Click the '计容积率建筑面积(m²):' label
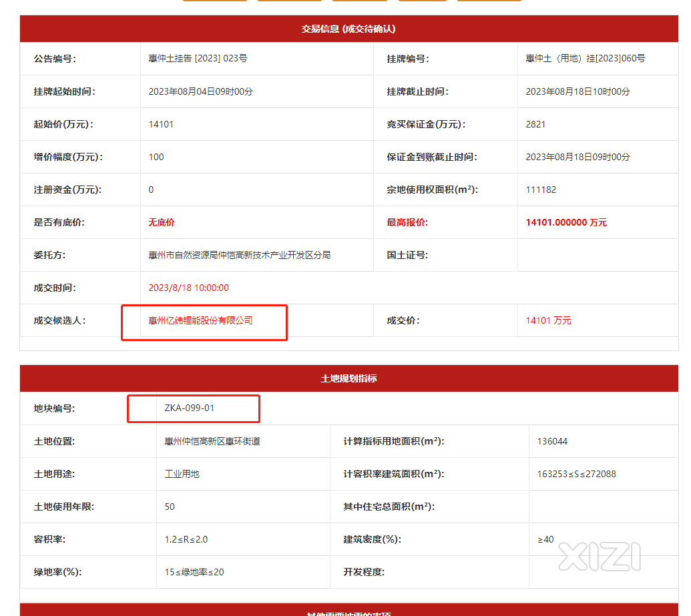 point(394,474)
